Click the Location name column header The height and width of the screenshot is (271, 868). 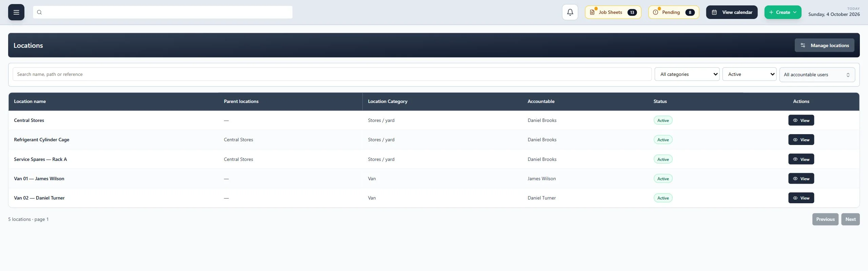click(x=30, y=101)
